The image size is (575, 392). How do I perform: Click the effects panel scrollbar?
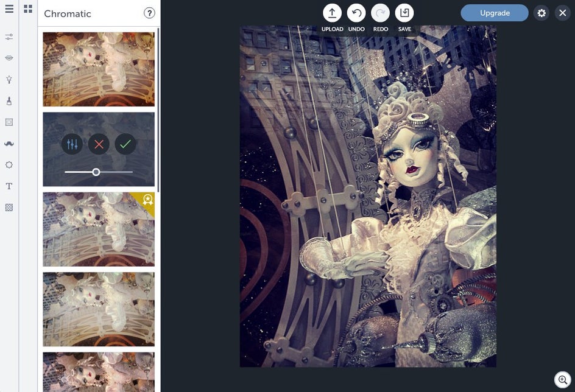tap(158, 110)
